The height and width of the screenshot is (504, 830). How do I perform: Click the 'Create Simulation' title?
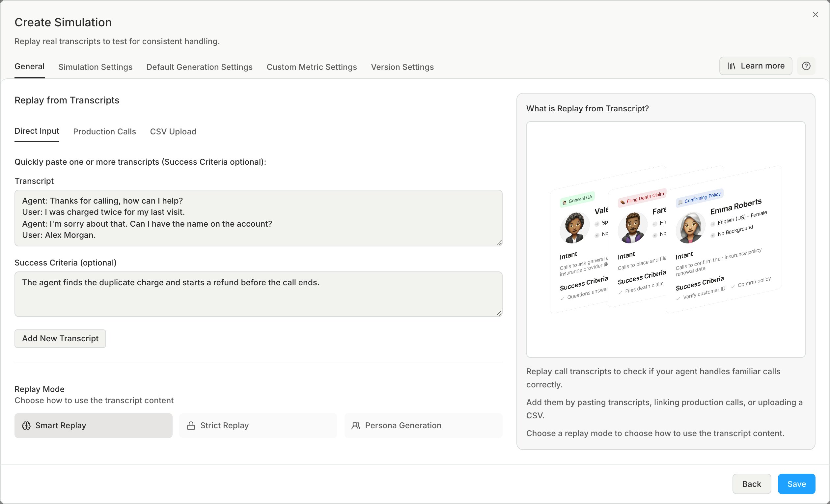[x=63, y=22]
